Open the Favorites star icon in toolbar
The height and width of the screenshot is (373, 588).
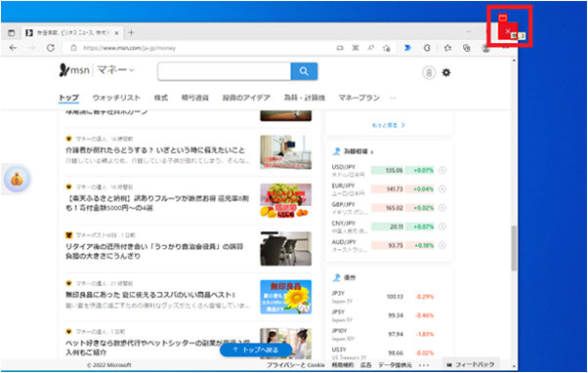[447, 48]
